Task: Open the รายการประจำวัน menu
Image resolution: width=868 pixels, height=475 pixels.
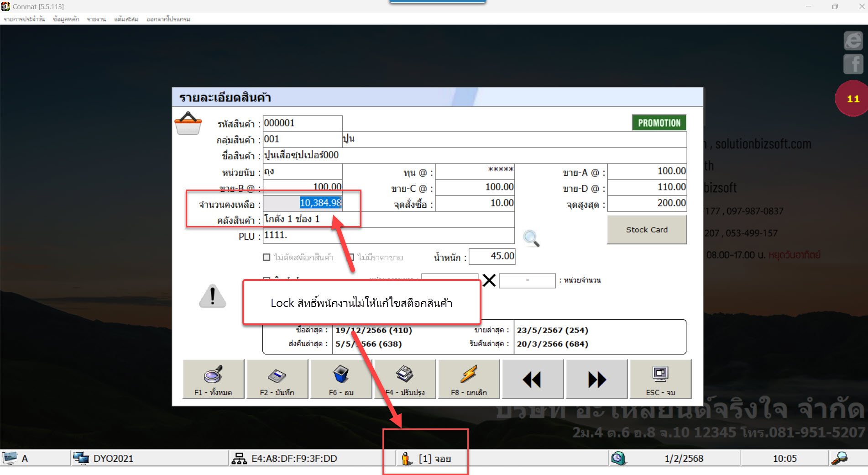Action: (24, 19)
